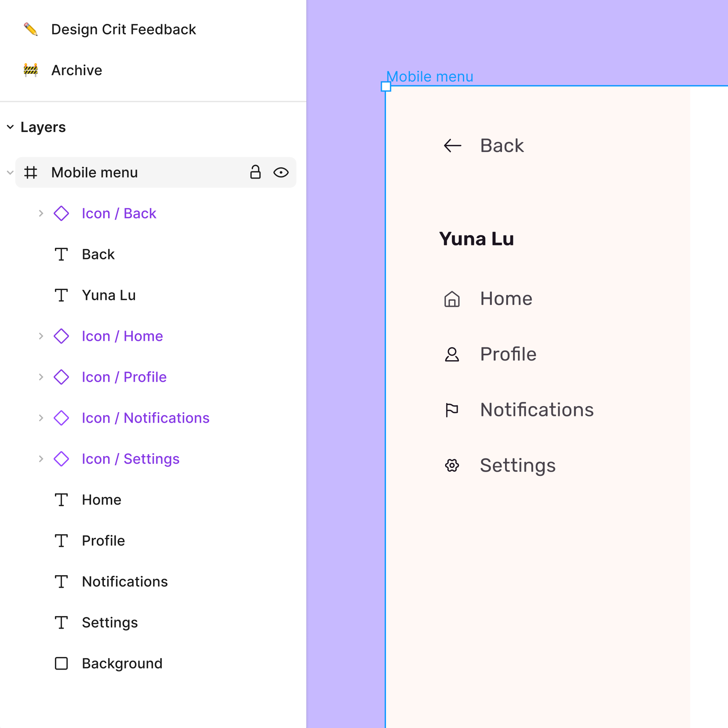
Task: Collapse the Layers panel section
Action: pos(11,127)
